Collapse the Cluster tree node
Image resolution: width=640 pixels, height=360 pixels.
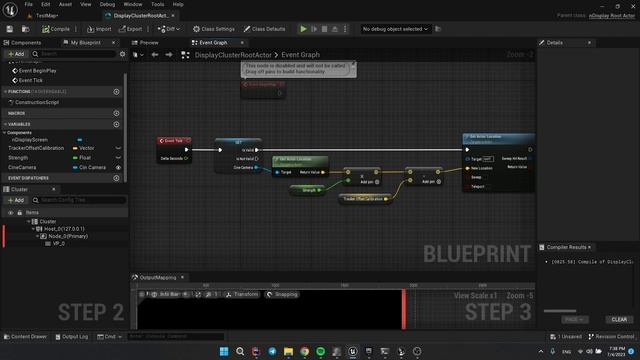pos(29,221)
